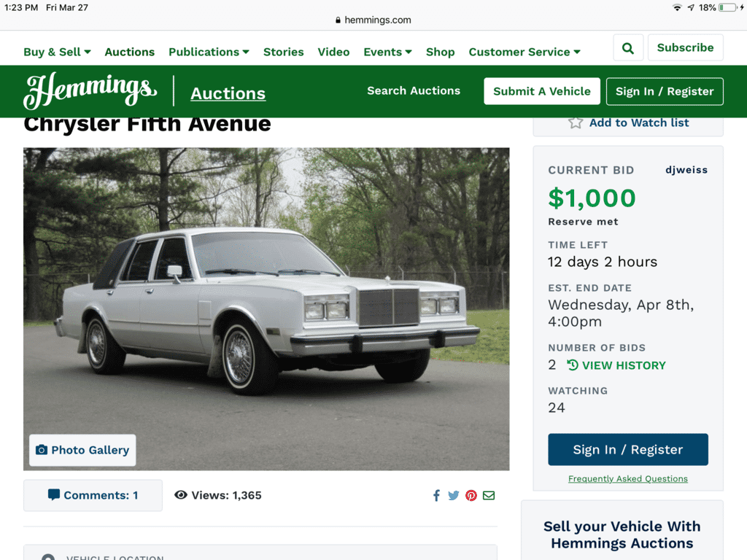This screenshot has width=747, height=560.
Task: Go to the Stories menu item
Action: 284,52
